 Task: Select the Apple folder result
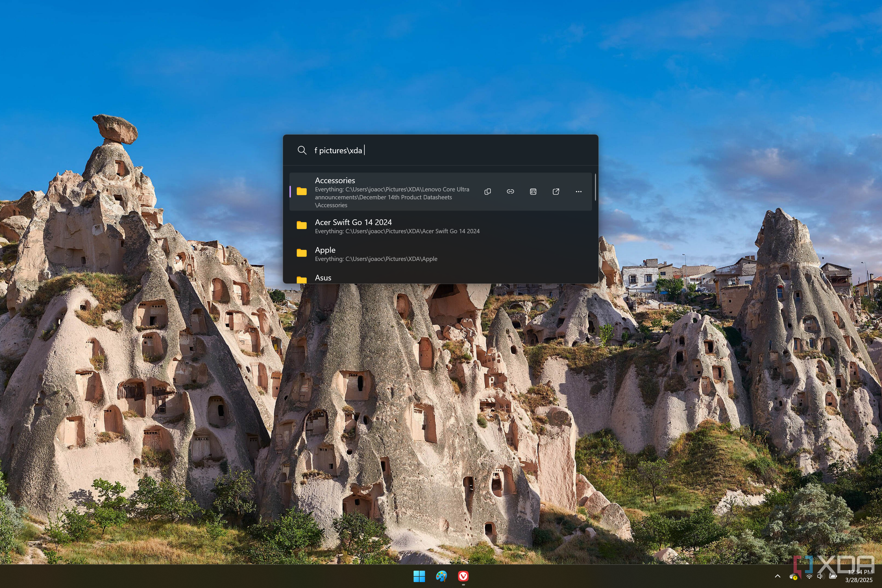point(441,254)
